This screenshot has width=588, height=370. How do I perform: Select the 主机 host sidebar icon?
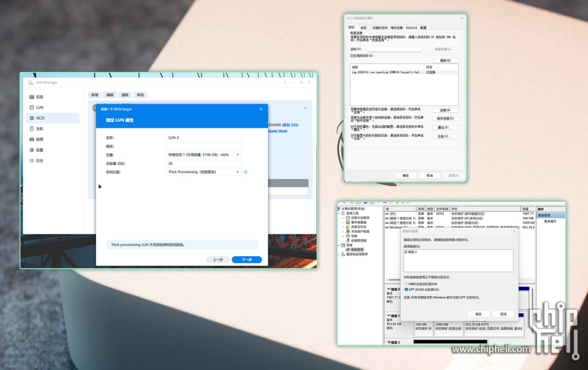pyautogui.click(x=31, y=129)
